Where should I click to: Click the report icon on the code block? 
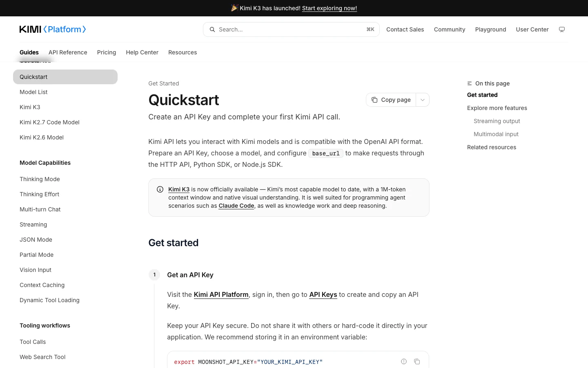(x=404, y=361)
